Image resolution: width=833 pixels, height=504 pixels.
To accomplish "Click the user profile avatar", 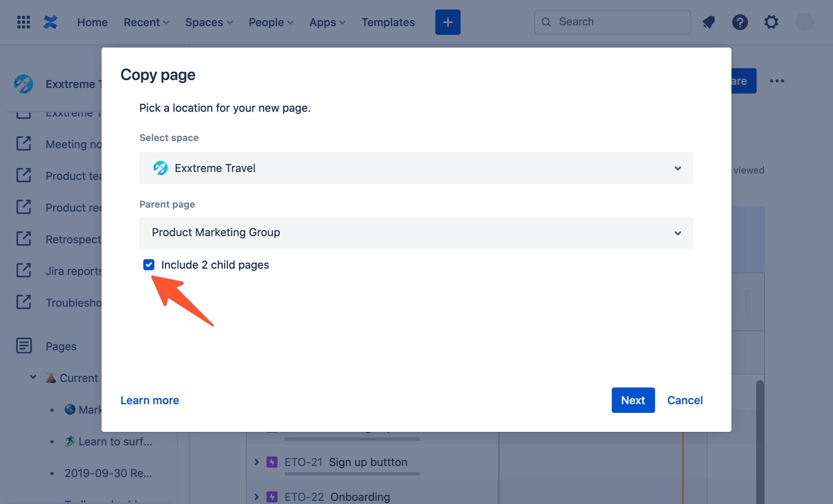I will (804, 22).
